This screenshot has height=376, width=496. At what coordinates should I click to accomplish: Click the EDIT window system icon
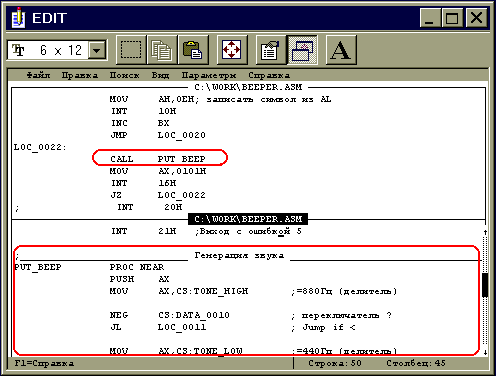tap(18, 18)
